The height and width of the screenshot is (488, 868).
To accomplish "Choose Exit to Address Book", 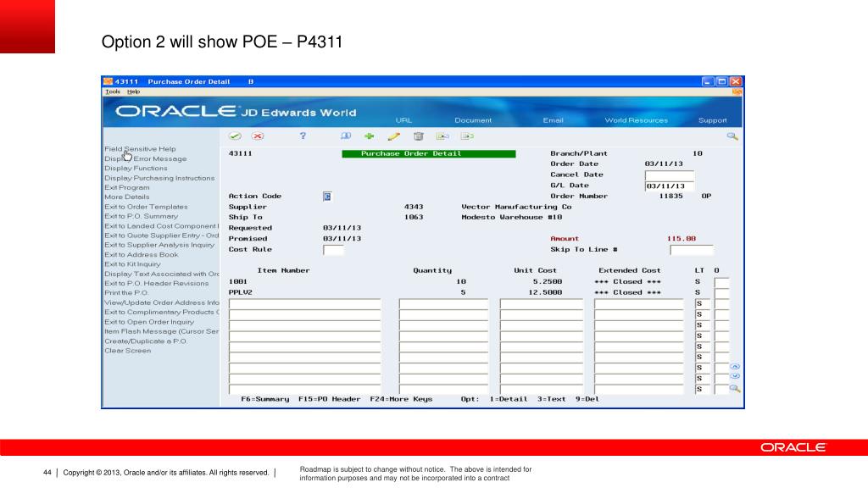I will coord(142,255).
